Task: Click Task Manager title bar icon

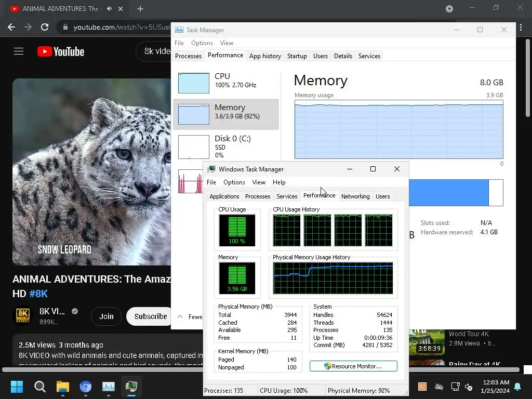Action: (179, 30)
